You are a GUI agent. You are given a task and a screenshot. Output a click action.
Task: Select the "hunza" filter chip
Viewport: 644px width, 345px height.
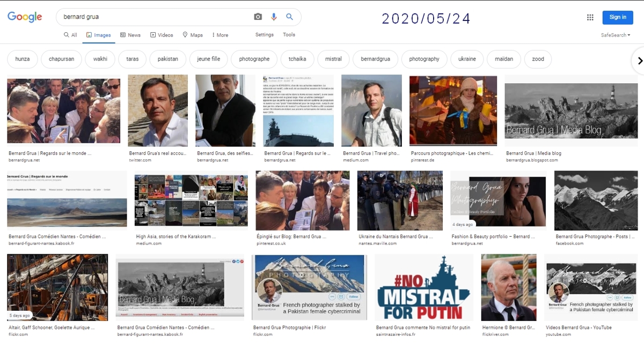pos(23,59)
